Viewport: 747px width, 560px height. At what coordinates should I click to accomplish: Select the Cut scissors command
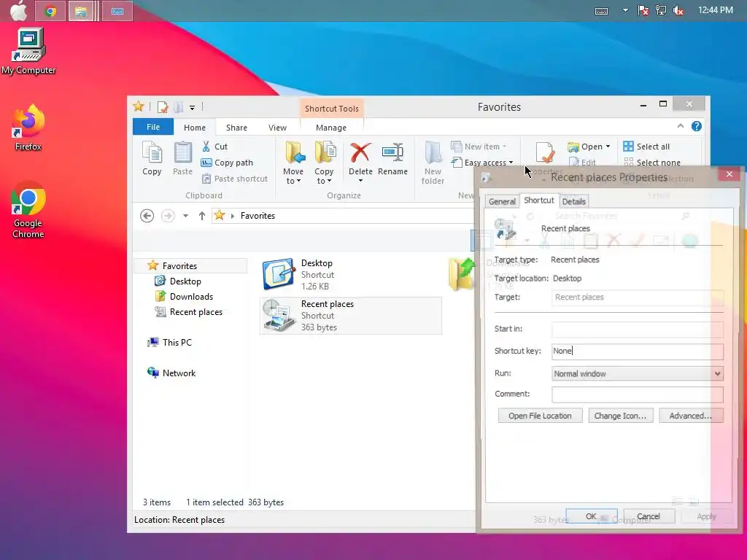[215, 147]
